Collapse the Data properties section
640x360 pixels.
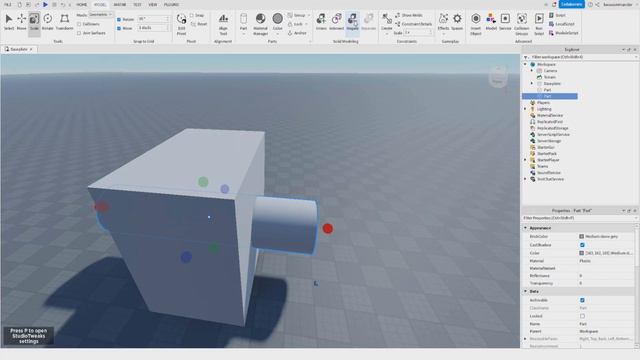pyautogui.click(x=526, y=291)
